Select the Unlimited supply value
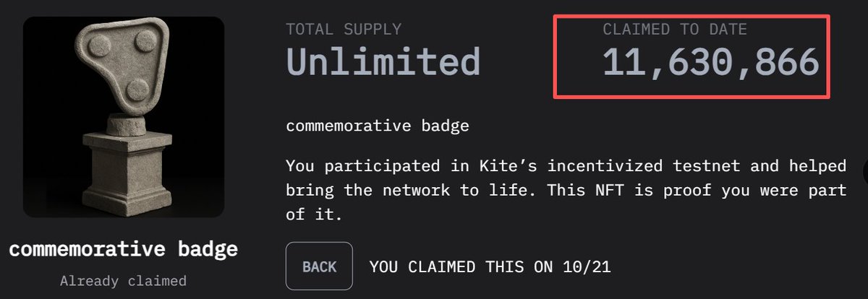The height and width of the screenshot is (299, 868). pos(383,61)
